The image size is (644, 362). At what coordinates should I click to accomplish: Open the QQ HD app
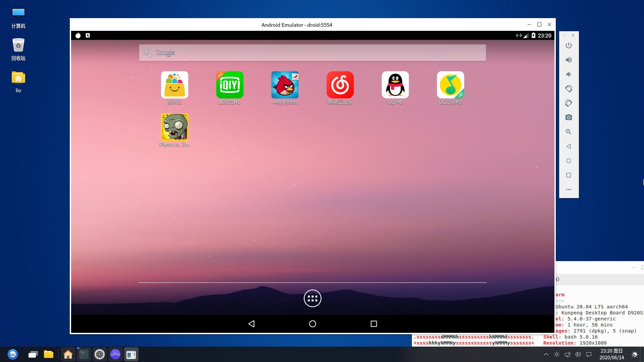[x=395, y=85]
